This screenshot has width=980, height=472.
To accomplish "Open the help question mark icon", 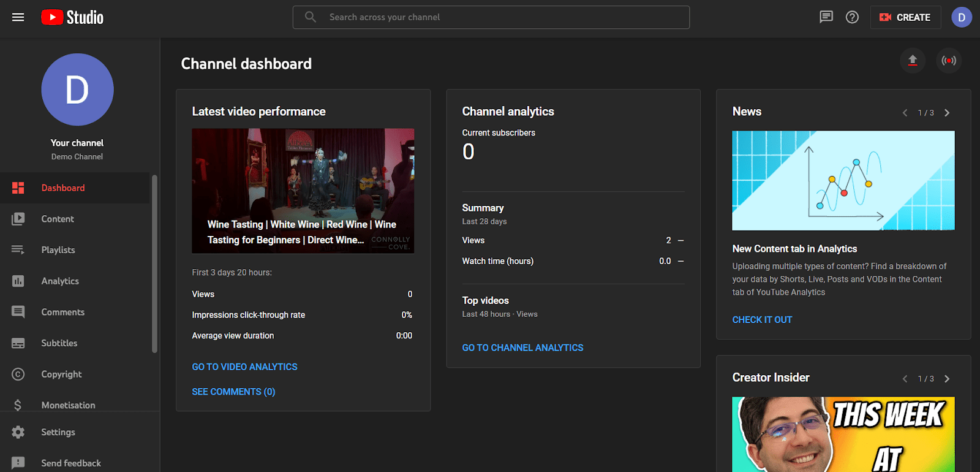I will click(852, 17).
